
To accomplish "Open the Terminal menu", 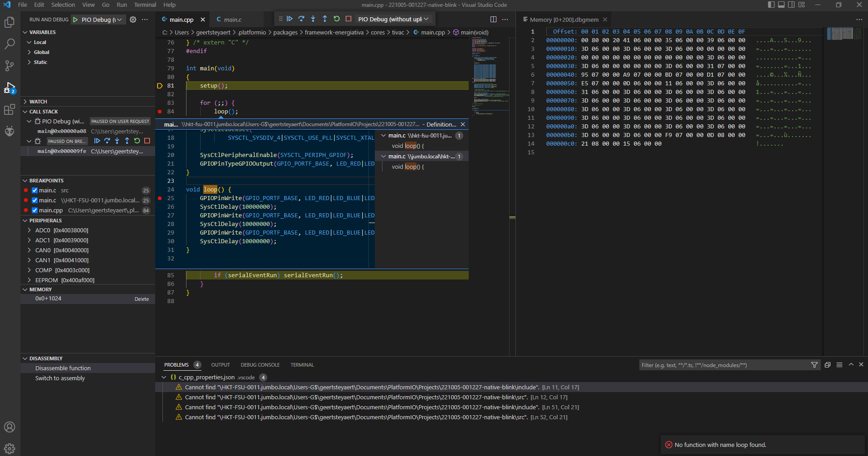I will coord(145,5).
